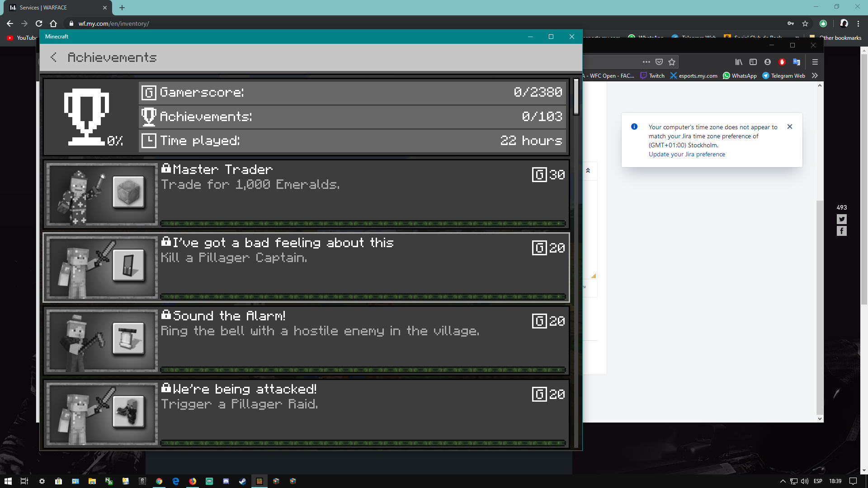Open Firefox library icon
Viewport: 868px width, 488px height.
click(739, 62)
